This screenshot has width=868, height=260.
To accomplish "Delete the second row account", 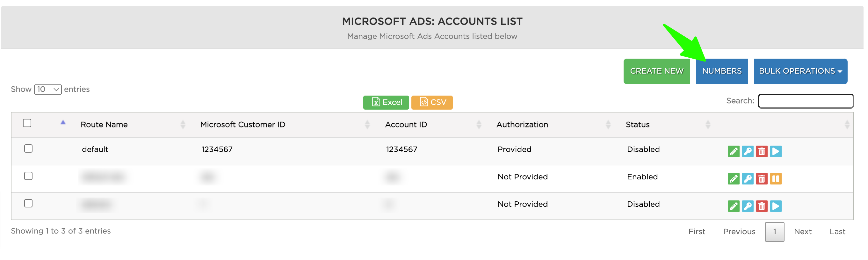I will tap(761, 179).
